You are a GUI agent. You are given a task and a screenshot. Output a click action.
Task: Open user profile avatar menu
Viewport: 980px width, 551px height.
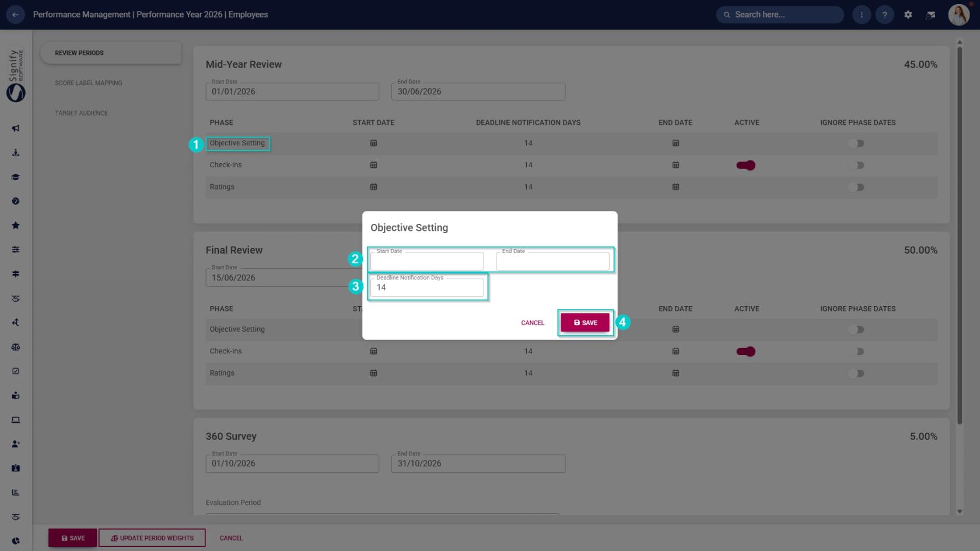pyautogui.click(x=958, y=15)
